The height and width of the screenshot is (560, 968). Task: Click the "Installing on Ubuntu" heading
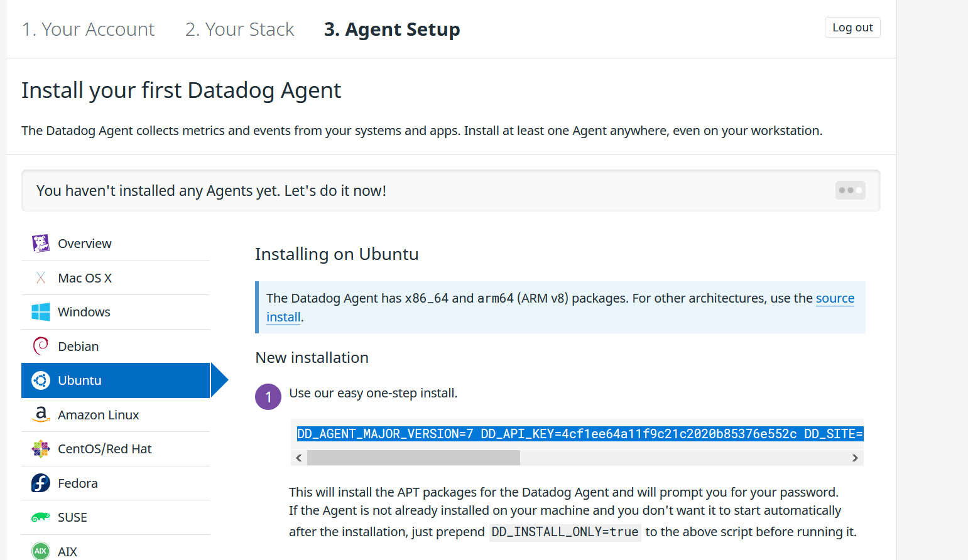pyautogui.click(x=337, y=254)
